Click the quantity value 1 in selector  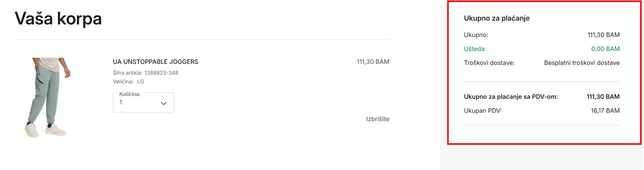[x=121, y=103]
